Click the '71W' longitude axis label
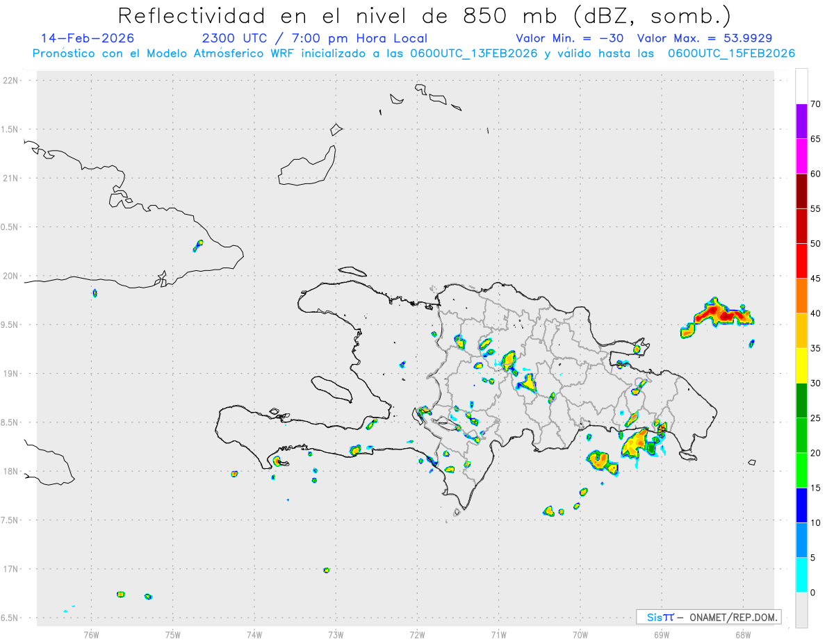This screenshot has height=644, width=834. tap(498, 634)
